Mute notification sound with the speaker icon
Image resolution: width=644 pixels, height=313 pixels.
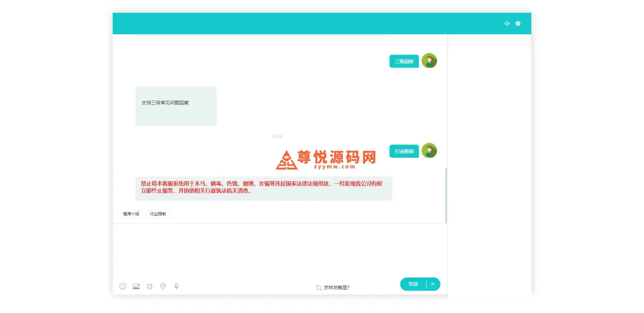[507, 23]
